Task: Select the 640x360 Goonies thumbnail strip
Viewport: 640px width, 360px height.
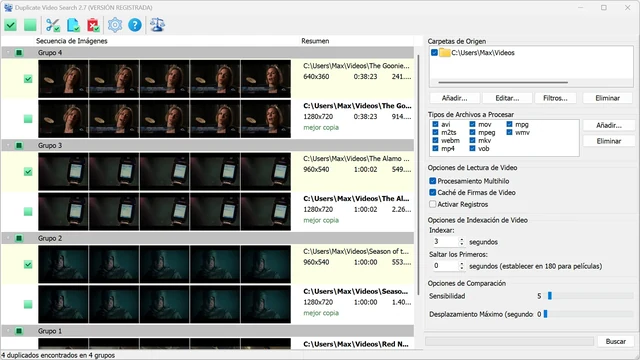Action: [164, 79]
